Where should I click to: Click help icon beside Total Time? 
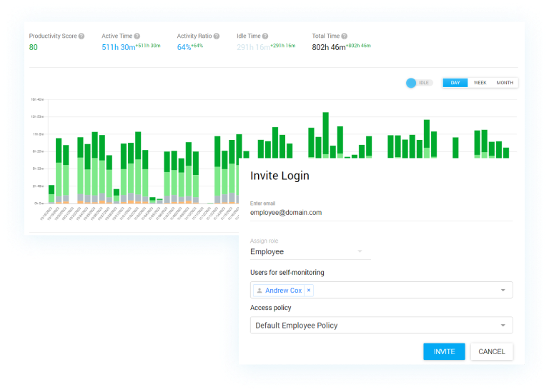345,36
